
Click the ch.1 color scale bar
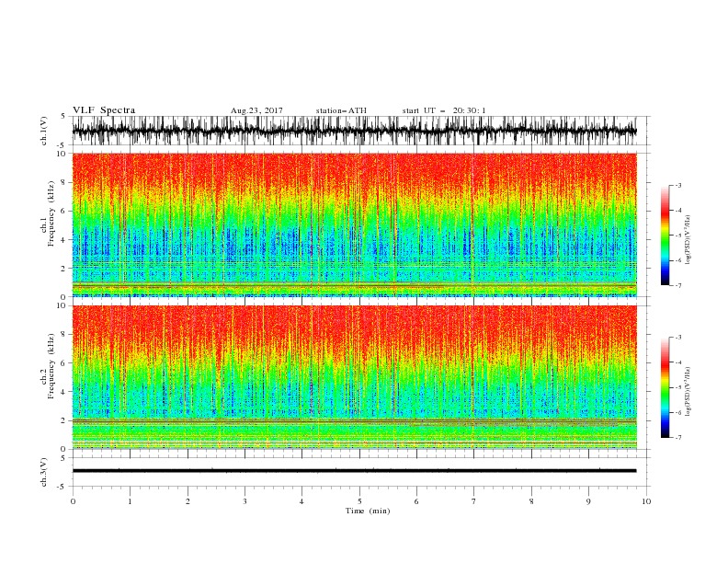click(665, 236)
